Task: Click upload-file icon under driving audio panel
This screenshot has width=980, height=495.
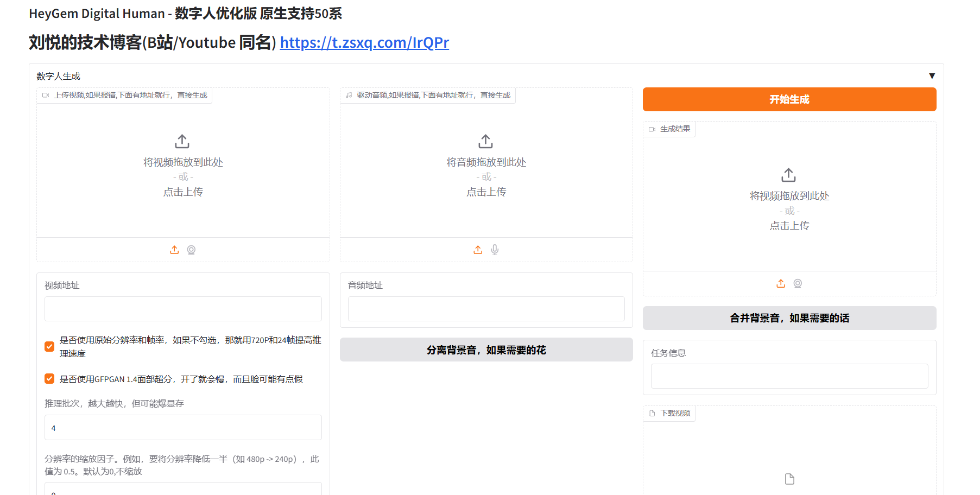Action: tap(478, 250)
